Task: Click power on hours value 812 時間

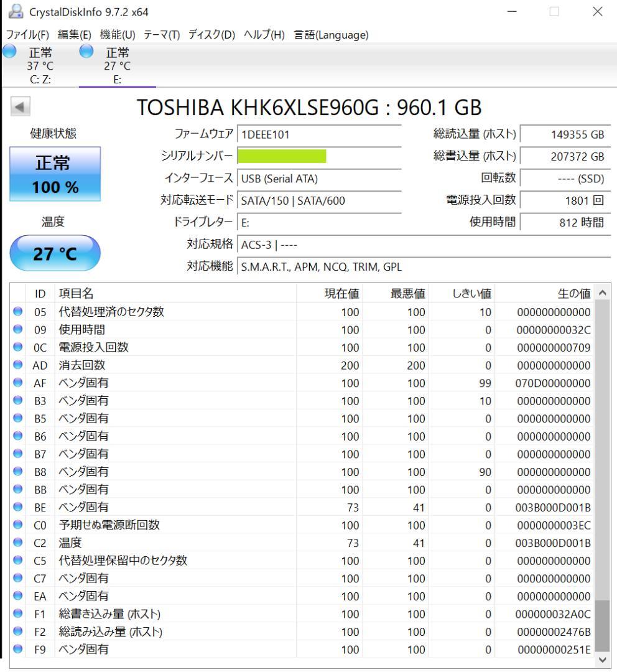Action: [565, 222]
